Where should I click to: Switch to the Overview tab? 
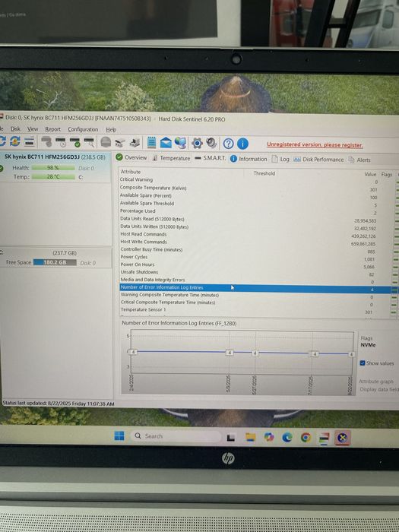click(x=131, y=157)
